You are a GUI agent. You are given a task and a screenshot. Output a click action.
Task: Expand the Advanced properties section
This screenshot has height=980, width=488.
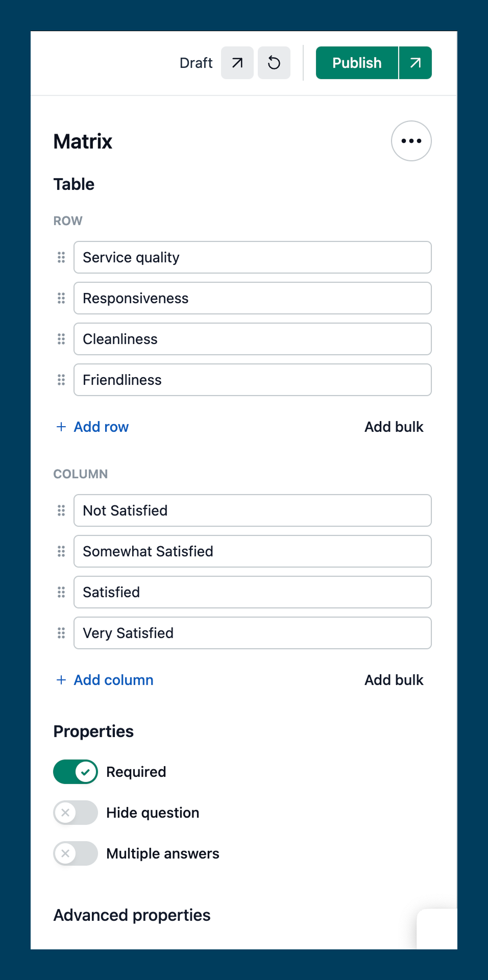click(x=132, y=915)
